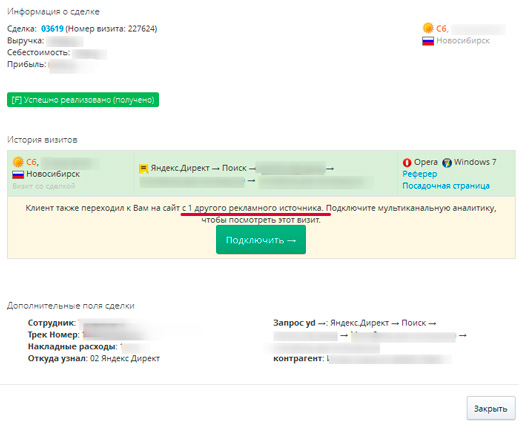Select the Новосибирск text in visit history
The height and width of the screenshot is (426, 519).
click(53, 174)
